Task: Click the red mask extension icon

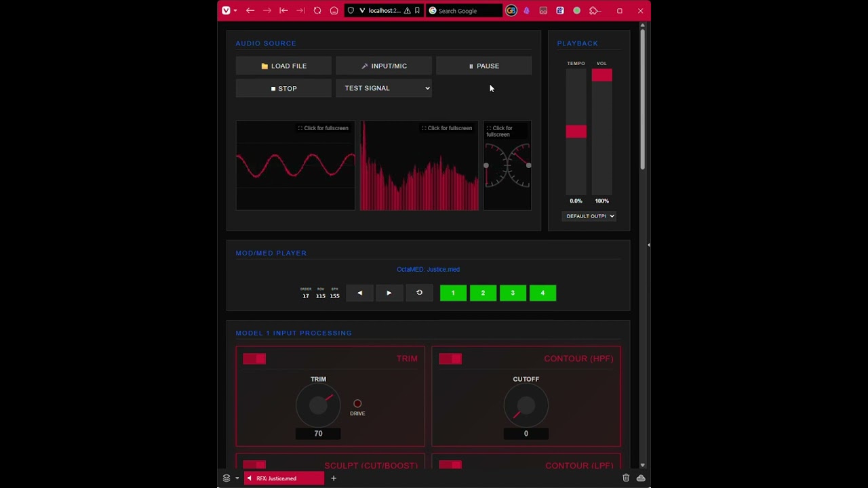Action: pyautogui.click(x=543, y=10)
